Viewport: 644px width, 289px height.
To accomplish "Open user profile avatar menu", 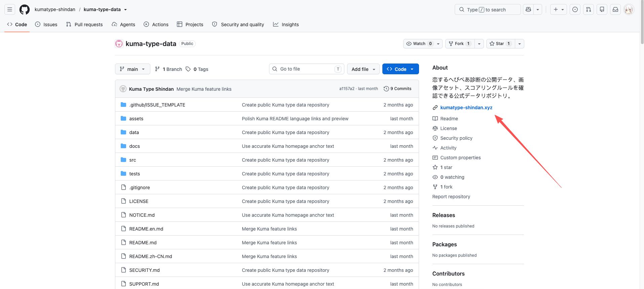I will coord(629,9).
